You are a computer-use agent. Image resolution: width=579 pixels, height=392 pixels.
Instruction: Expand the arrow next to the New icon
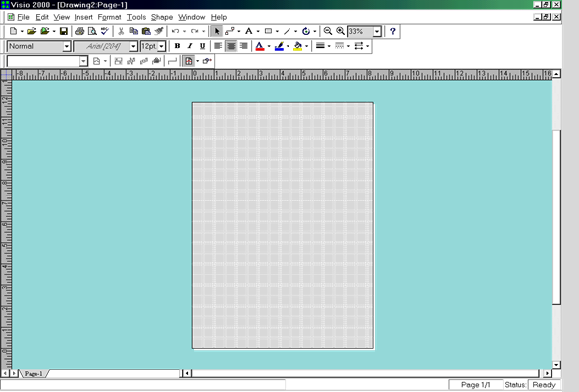click(22, 31)
